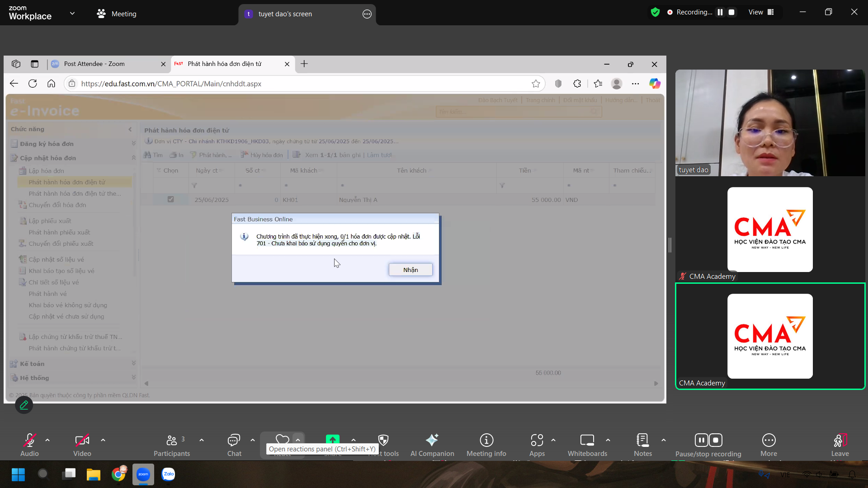868x488 pixels.
Task: Click the Meeting info icon
Action: coord(486,440)
